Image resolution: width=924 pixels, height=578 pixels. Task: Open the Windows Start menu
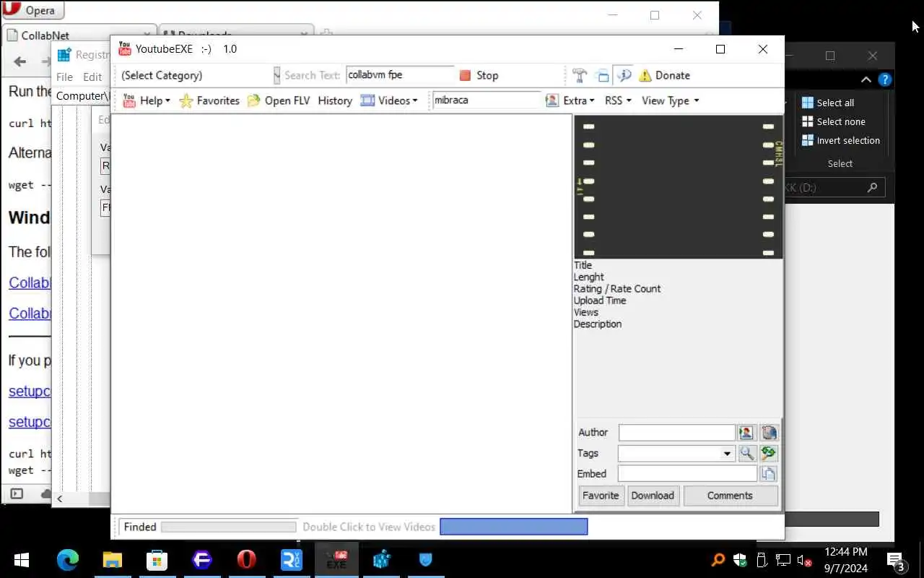click(21, 560)
